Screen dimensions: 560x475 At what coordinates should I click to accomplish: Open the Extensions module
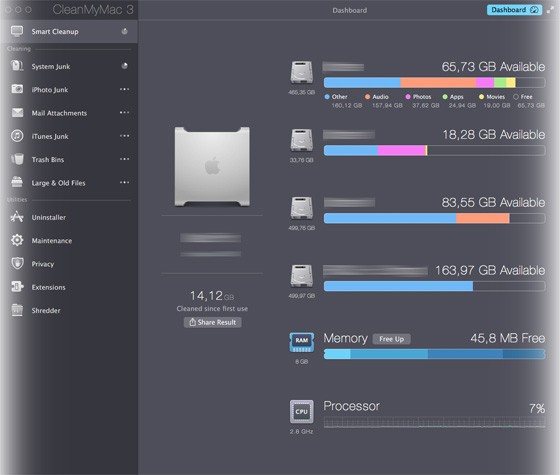pos(69,287)
